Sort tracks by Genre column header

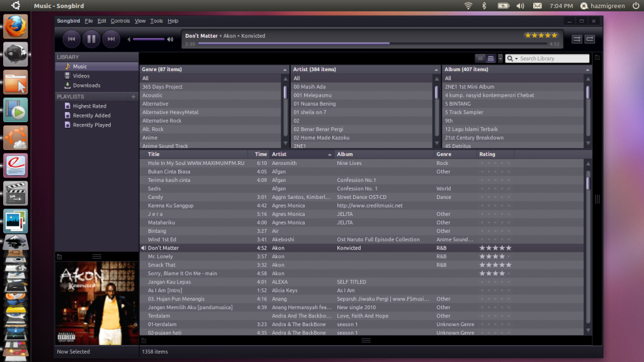point(456,154)
